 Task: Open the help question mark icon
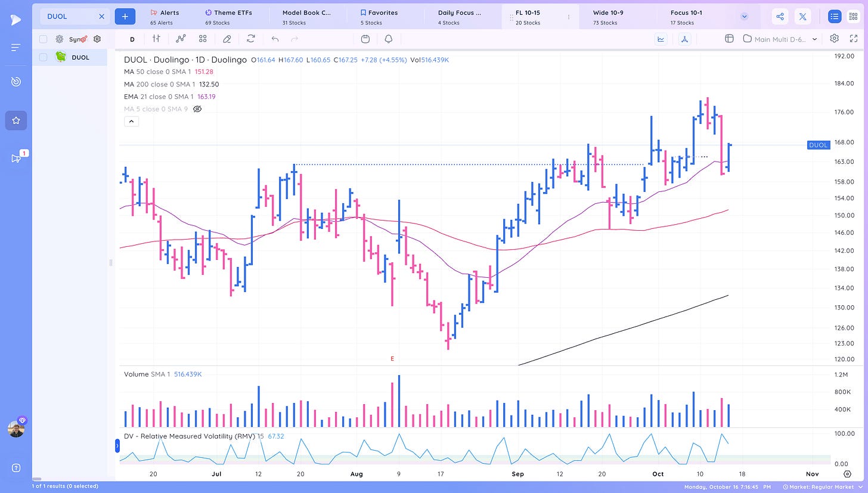(16, 468)
